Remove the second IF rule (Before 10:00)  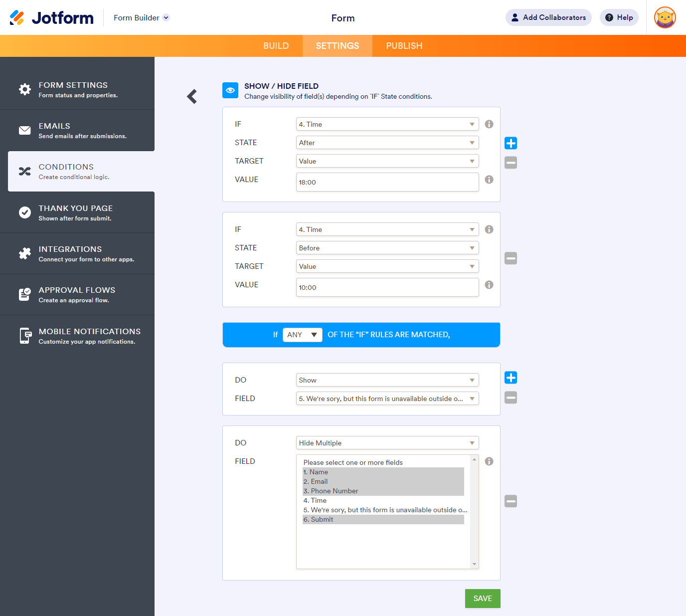point(511,258)
